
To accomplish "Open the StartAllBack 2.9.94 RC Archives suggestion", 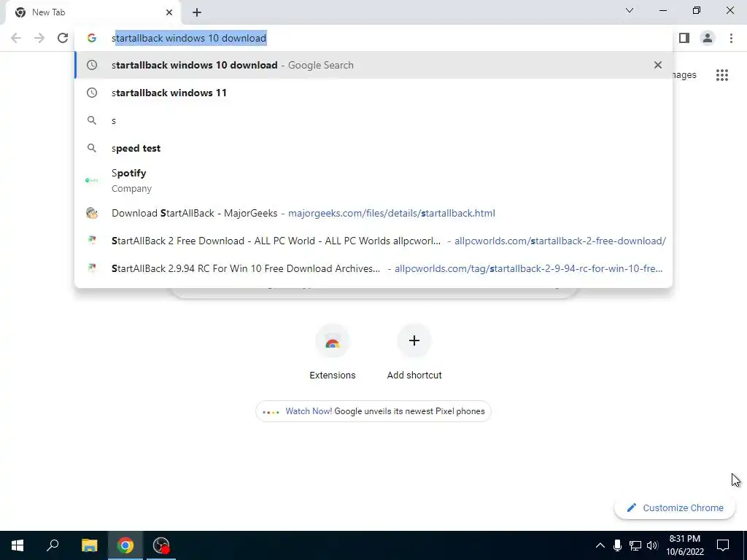I will (373, 268).
